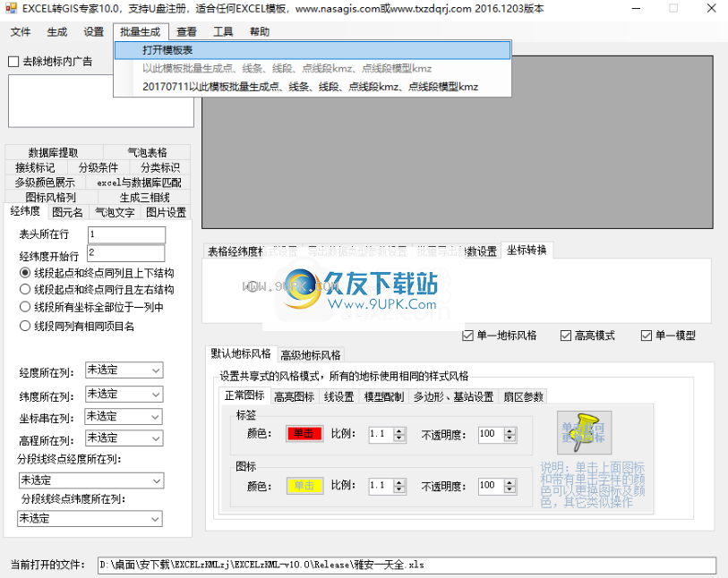Click the 表头所在行 input field
The height and width of the screenshot is (578, 728).
coord(126,234)
